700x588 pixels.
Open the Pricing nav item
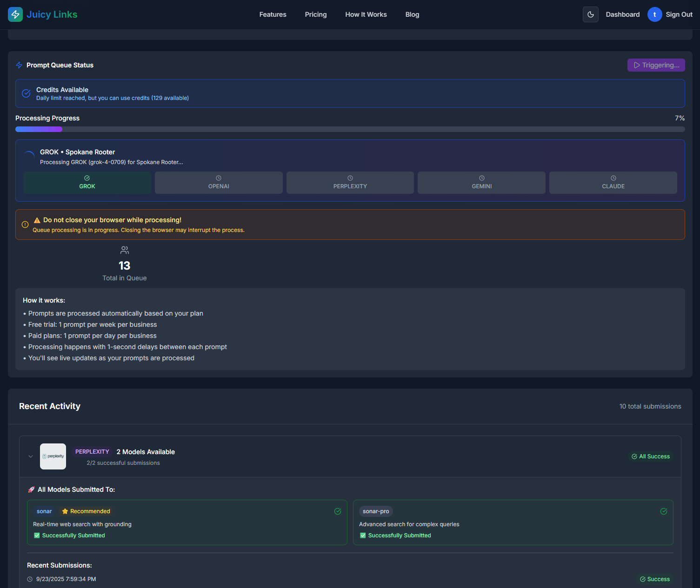pyautogui.click(x=316, y=14)
